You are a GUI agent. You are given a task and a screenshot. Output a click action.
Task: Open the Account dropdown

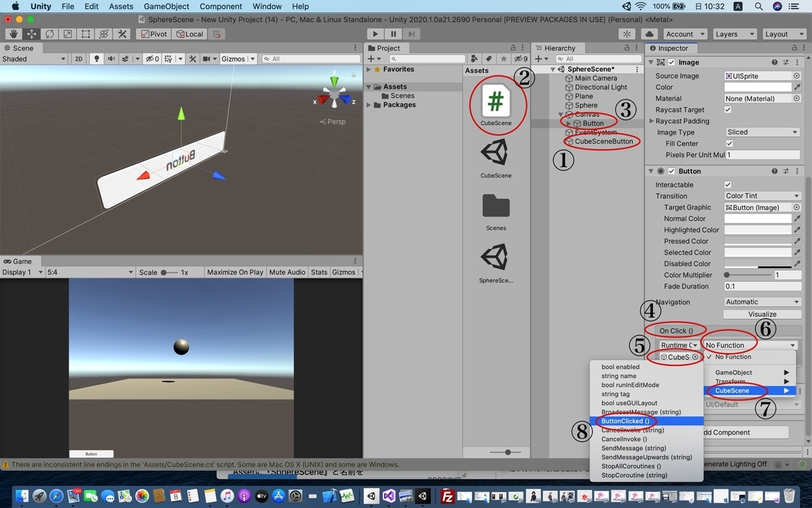tap(684, 34)
